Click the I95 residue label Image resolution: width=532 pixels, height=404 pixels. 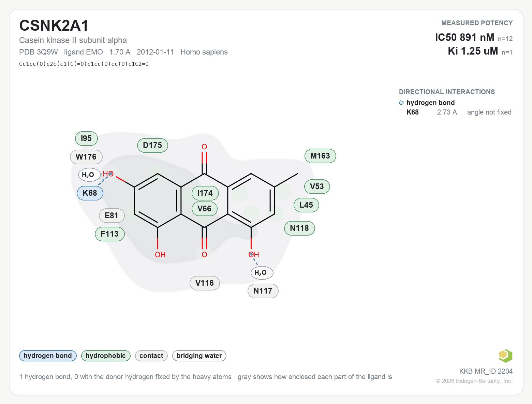(86, 138)
